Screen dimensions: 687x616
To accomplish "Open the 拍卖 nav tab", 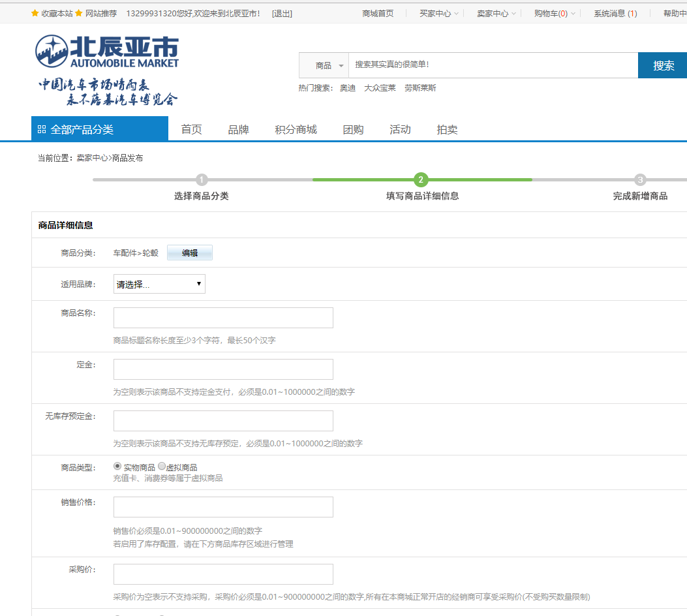I will tap(447, 129).
